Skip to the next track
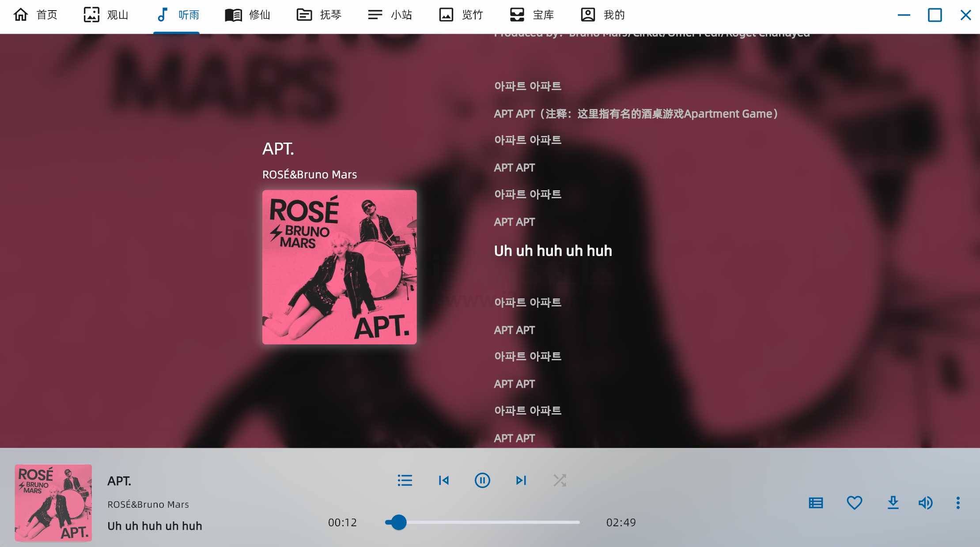The width and height of the screenshot is (980, 547). click(521, 480)
